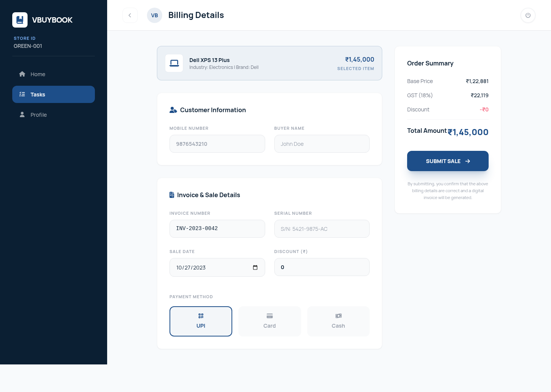Image resolution: width=551 pixels, height=392 pixels.
Task: Click the Invoice & Sale Details document icon
Action: [x=172, y=195]
